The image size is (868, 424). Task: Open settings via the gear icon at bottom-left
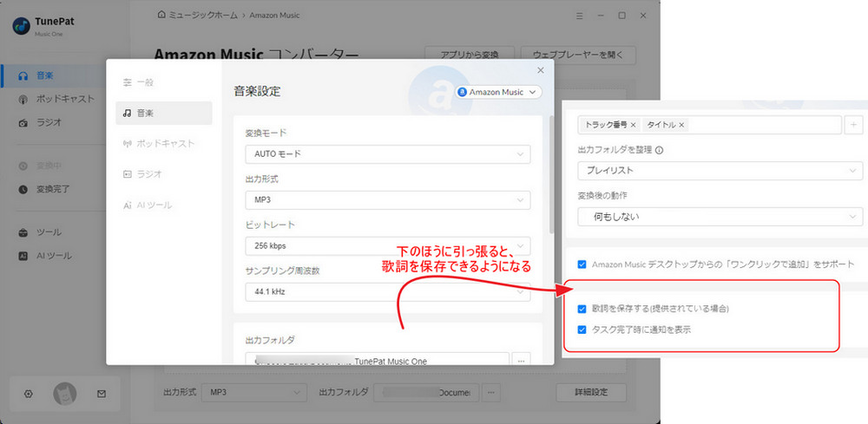coord(29,394)
